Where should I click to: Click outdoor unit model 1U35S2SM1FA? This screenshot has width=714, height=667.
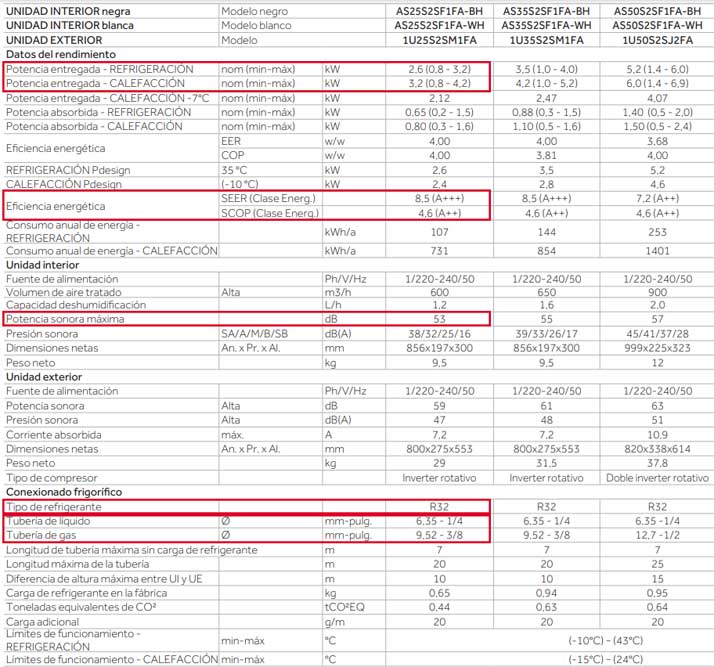coord(546,40)
